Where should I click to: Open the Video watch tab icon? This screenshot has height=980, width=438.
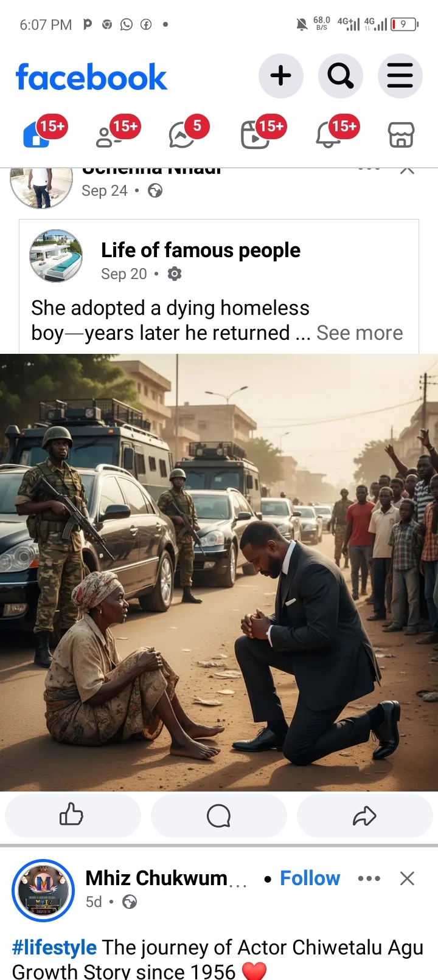(255, 134)
